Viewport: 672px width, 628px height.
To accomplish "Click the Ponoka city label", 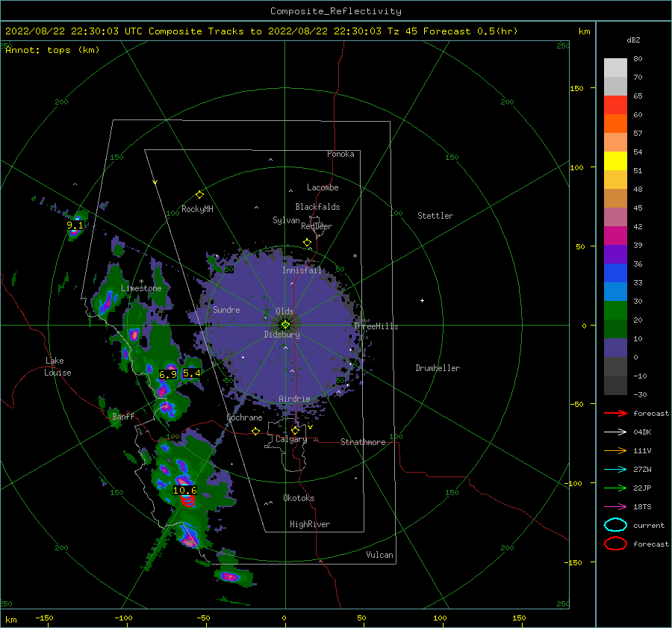I will click(x=340, y=155).
